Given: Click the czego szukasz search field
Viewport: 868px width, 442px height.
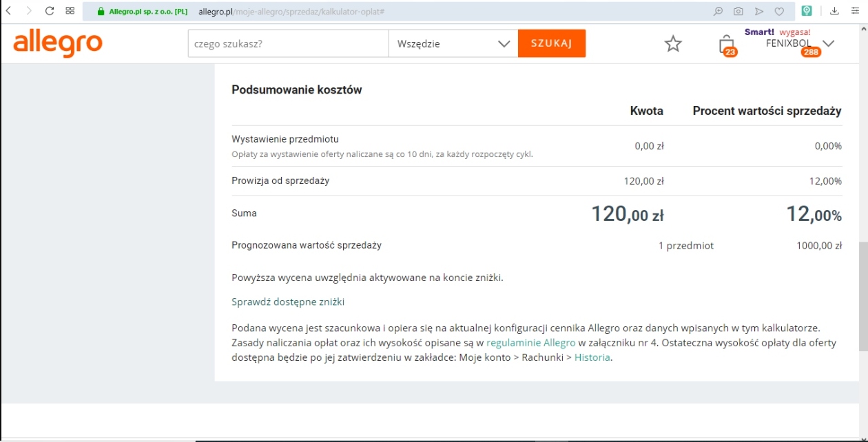Looking at the screenshot, I should (288, 43).
